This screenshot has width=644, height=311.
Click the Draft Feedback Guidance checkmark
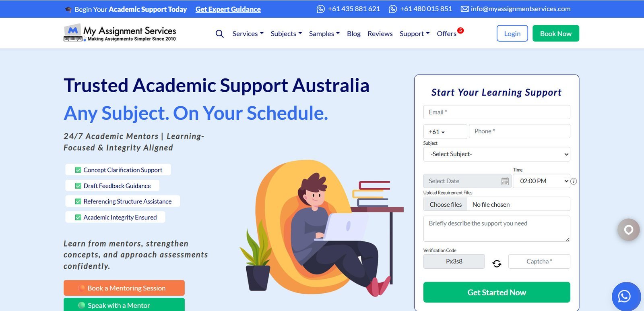78,186
